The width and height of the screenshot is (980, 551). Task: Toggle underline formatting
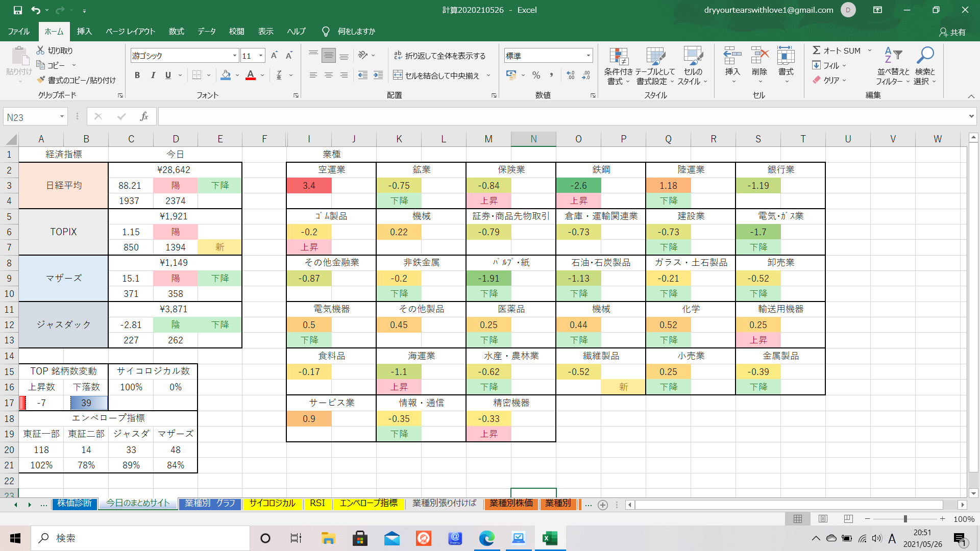[x=168, y=76]
